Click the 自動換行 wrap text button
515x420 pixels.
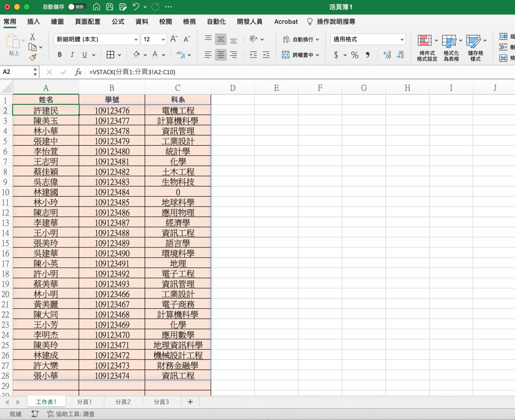(x=301, y=39)
